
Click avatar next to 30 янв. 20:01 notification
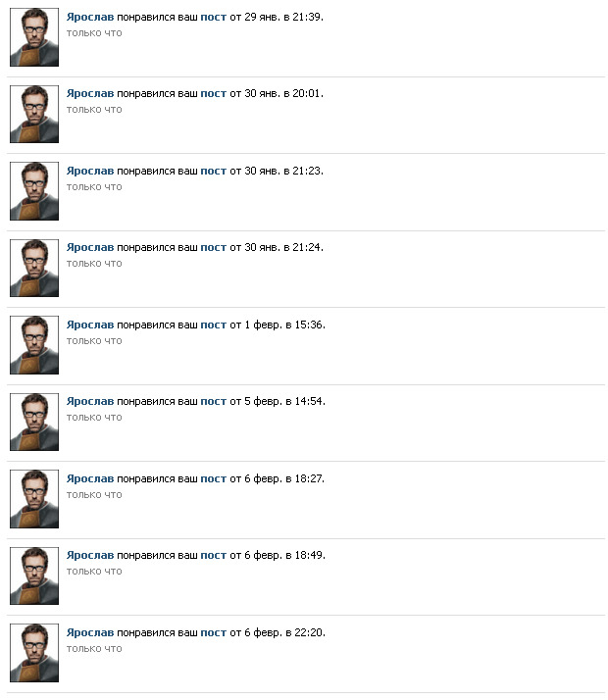pos(34,115)
